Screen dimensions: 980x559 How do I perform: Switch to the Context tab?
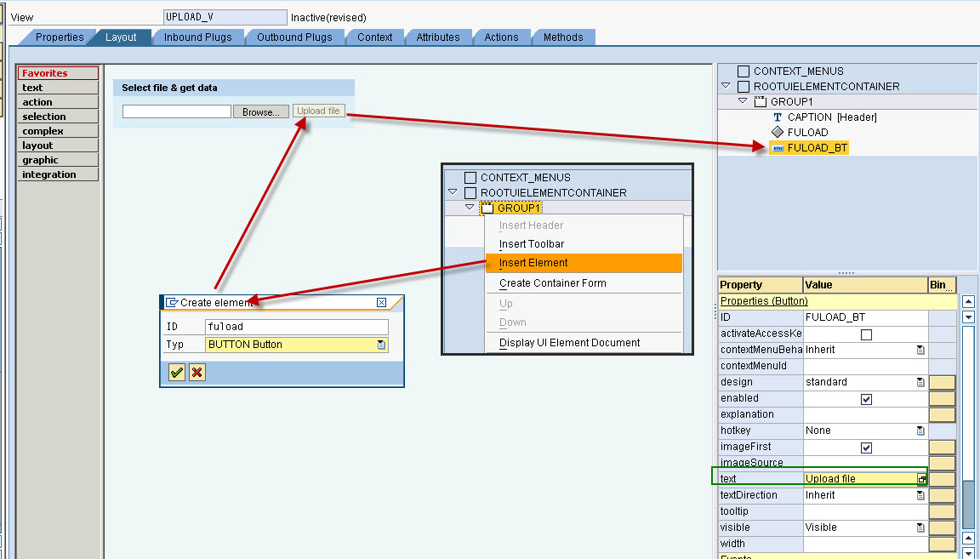[374, 37]
